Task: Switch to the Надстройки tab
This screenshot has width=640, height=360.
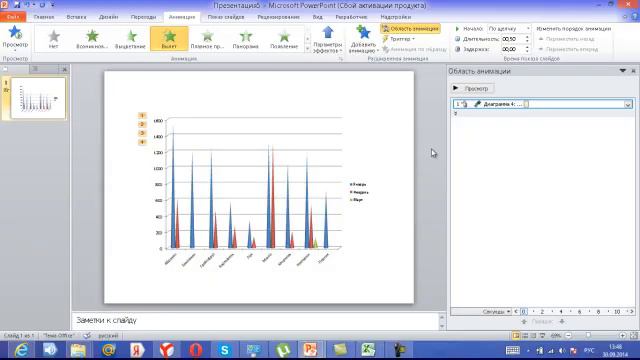Action: pyautogui.click(x=396, y=17)
